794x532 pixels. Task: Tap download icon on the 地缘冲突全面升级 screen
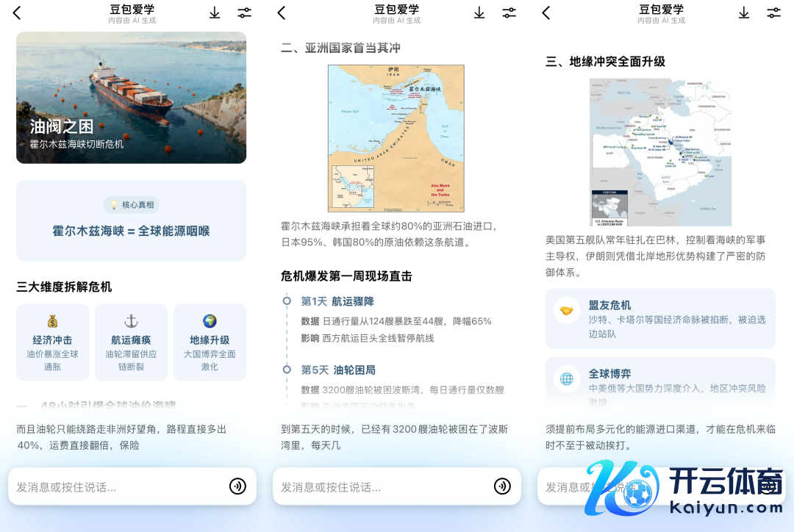(x=744, y=13)
